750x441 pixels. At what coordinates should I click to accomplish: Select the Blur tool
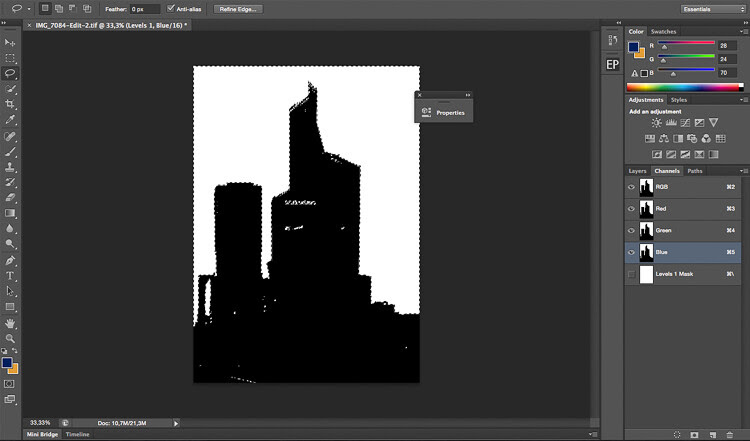click(x=10, y=229)
